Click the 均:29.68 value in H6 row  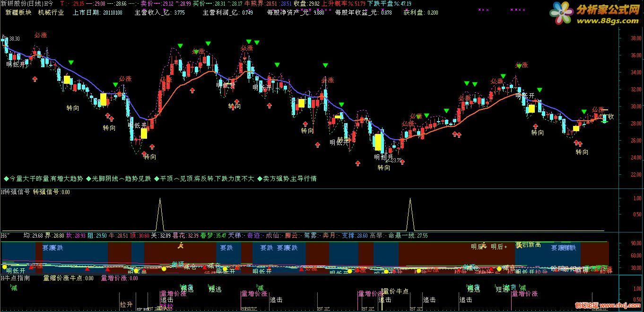[x=34, y=235]
